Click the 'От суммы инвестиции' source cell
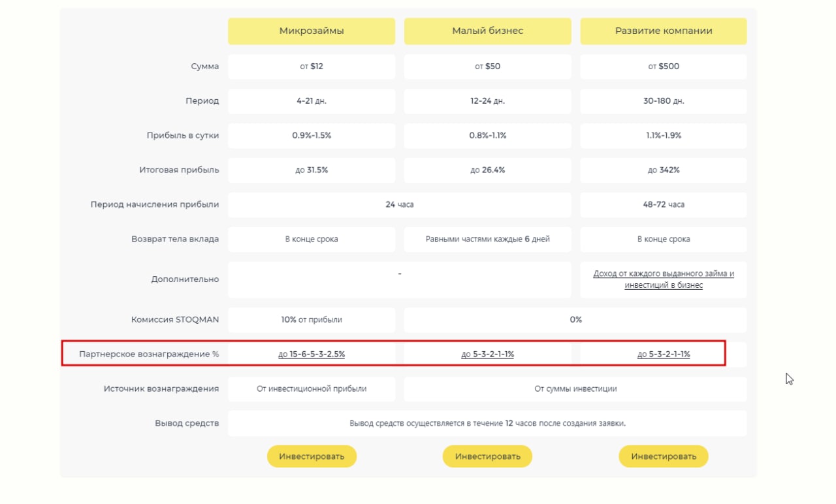Screen dimensions: 836x504 575,389
